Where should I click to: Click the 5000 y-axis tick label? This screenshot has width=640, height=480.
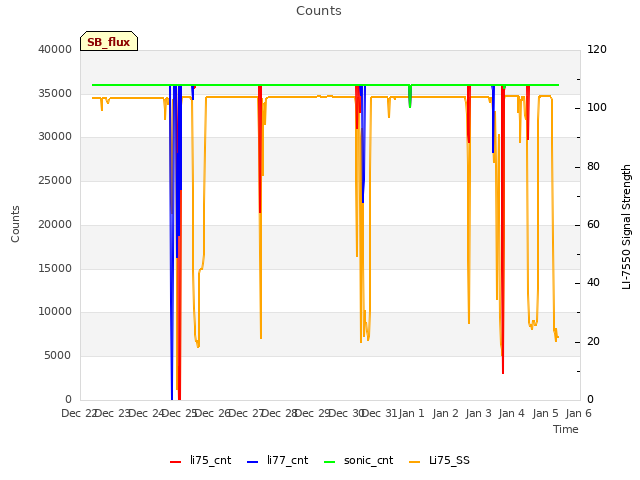coord(58,356)
